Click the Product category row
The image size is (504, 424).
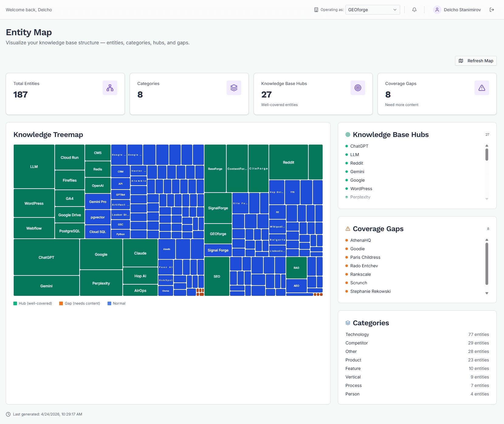tap(417, 360)
